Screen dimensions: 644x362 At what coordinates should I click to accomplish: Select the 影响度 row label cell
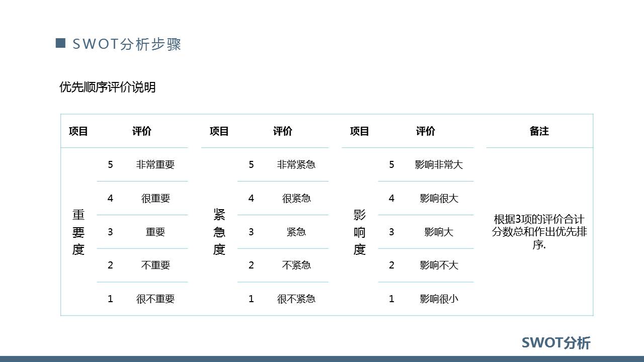[360, 232]
